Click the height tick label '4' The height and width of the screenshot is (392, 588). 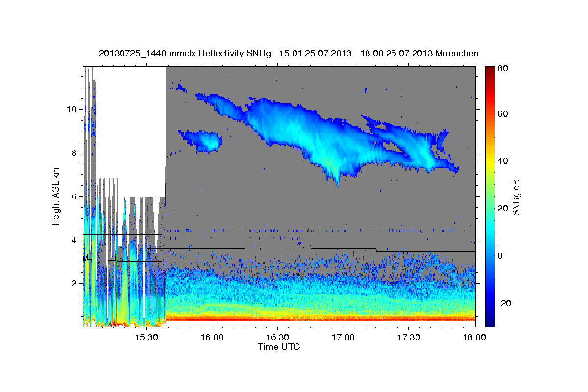tap(75, 240)
